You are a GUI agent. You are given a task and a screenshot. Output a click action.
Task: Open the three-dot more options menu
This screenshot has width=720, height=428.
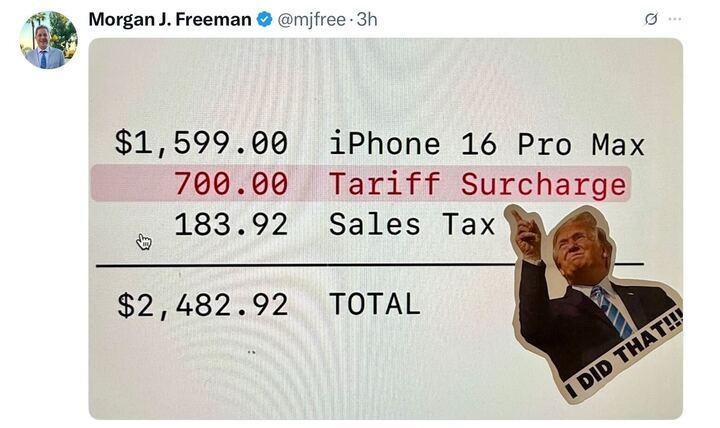675,19
